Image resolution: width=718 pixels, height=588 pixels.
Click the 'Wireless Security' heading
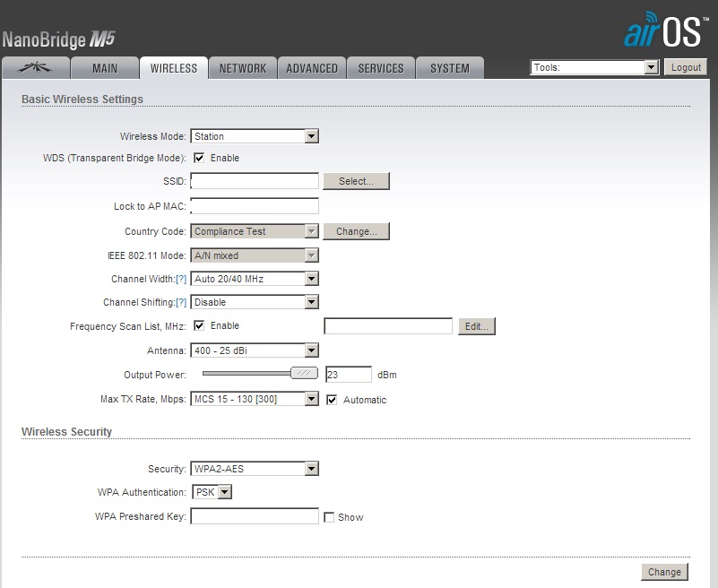[x=67, y=431]
